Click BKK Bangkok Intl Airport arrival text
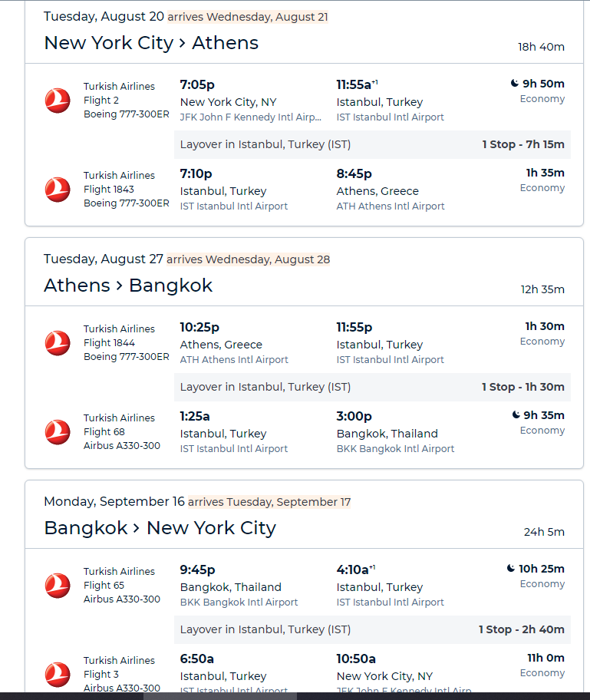This screenshot has width=590, height=700. coord(395,449)
